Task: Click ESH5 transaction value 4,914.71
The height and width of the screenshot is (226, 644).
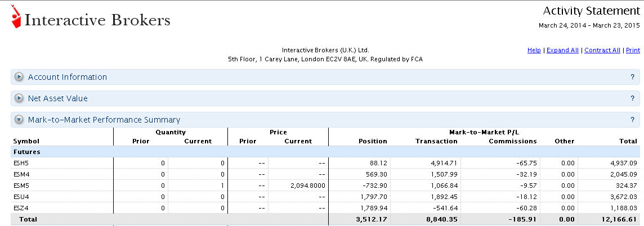Action: pyautogui.click(x=444, y=163)
